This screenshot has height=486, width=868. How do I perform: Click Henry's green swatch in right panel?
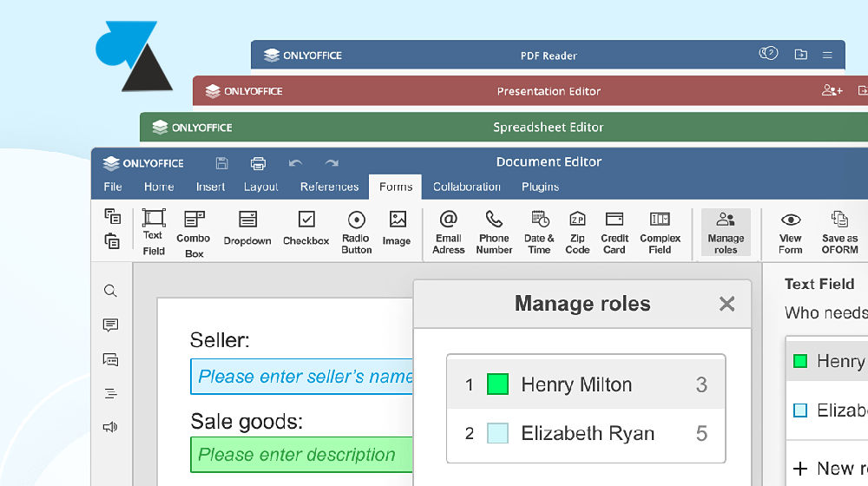click(x=800, y=361)
